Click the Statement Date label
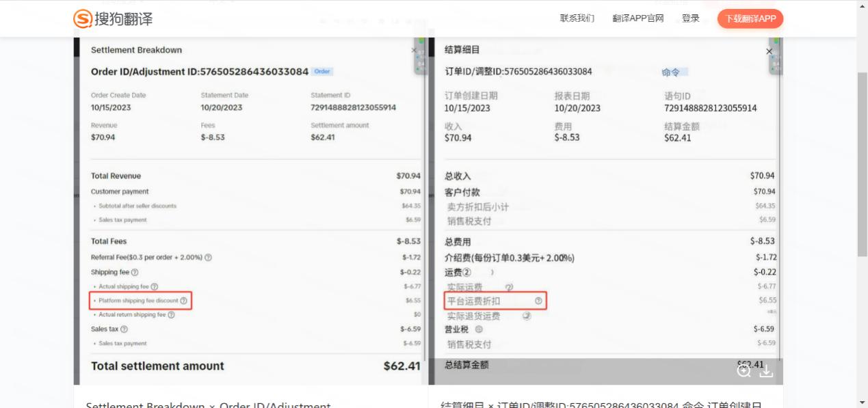868x408 pixels. coord(224,96)
